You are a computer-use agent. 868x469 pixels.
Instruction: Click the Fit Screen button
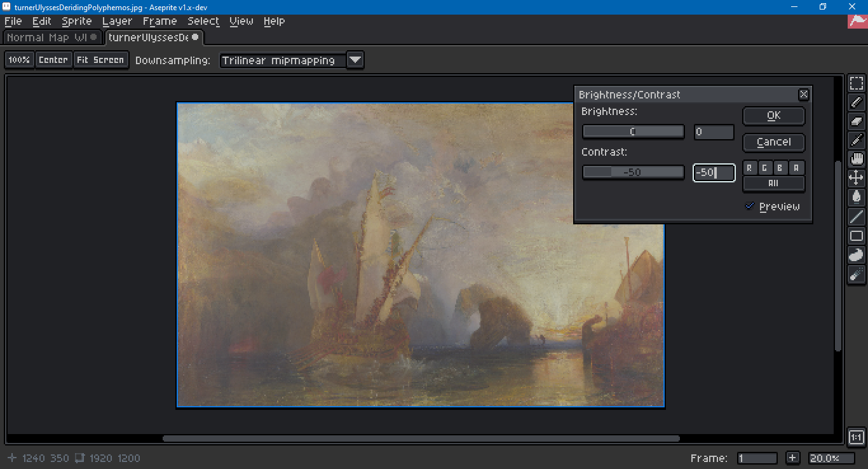point(100,60)
